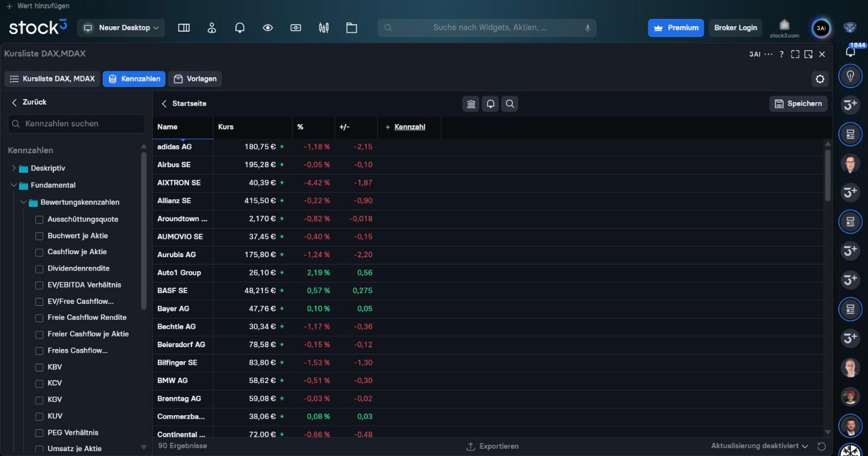Open the Neuer Desktop dropdown
The width and height of the screenshot is (868, 456).
click(121, 28)
